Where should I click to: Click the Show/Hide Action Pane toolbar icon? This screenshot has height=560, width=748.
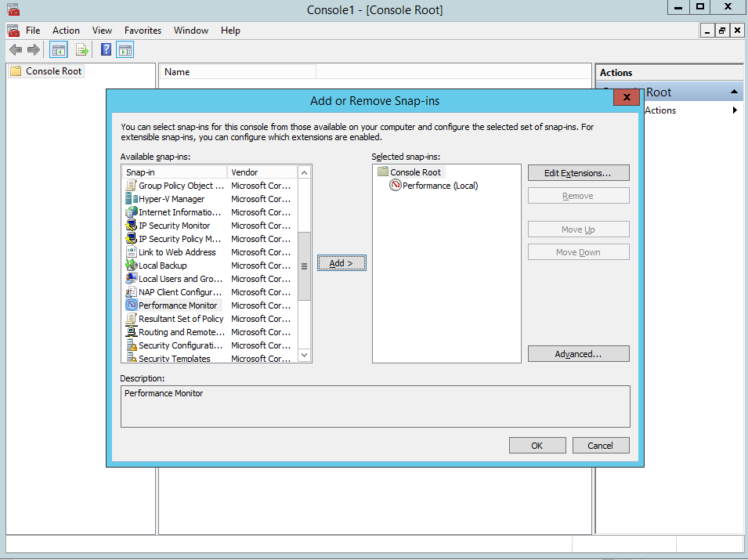[125, 50]
